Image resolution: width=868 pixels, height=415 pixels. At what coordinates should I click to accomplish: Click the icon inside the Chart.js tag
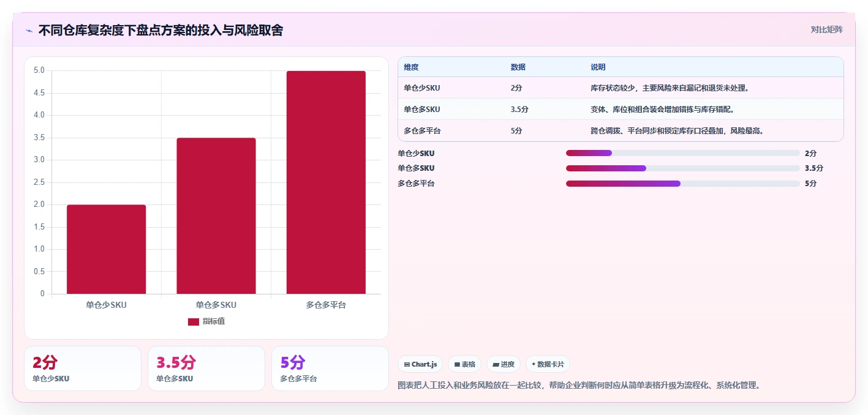407,364
